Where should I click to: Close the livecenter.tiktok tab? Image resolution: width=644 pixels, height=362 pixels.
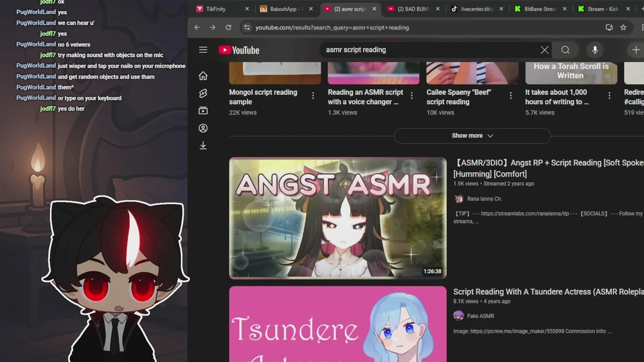point(501,9)
